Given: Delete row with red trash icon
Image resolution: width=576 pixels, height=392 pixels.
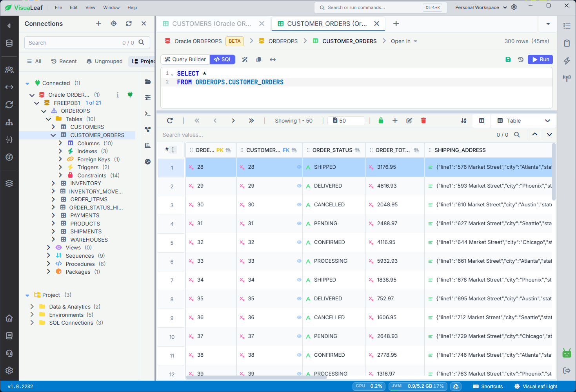Looking at the screenshot, I should click(x=423, y=121).
